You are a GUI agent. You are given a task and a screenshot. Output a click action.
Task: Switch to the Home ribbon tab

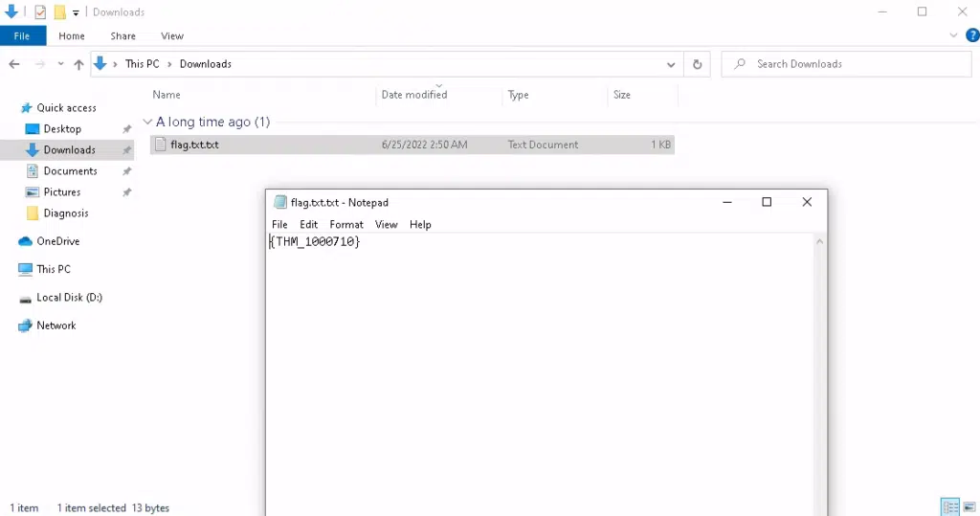click(71, 35)
